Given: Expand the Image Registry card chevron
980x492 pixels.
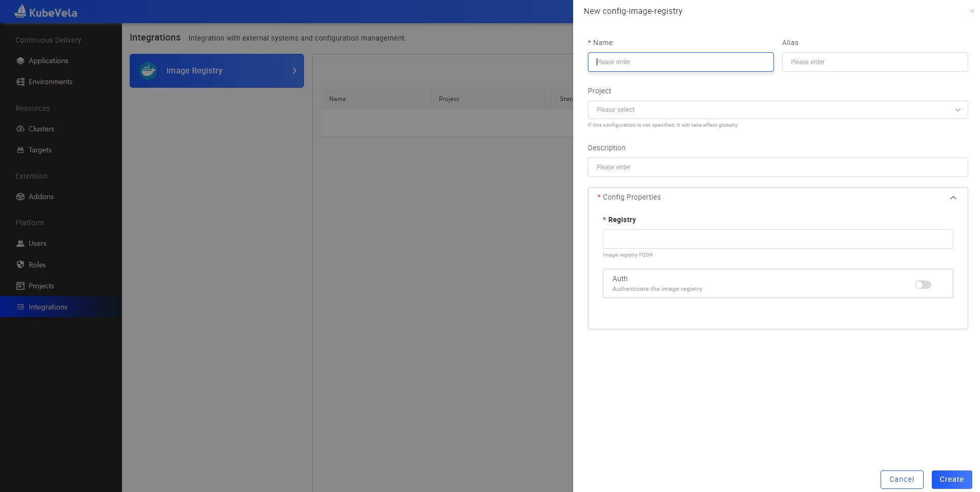Looking at the screenshot, I should coord(294,71).
